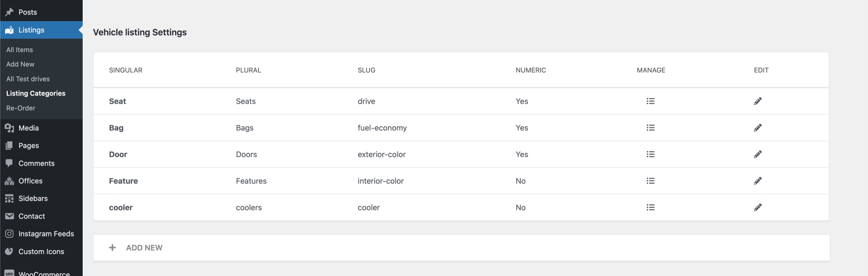
Task: Open manage list icon for Bag row
Action: 650,128
